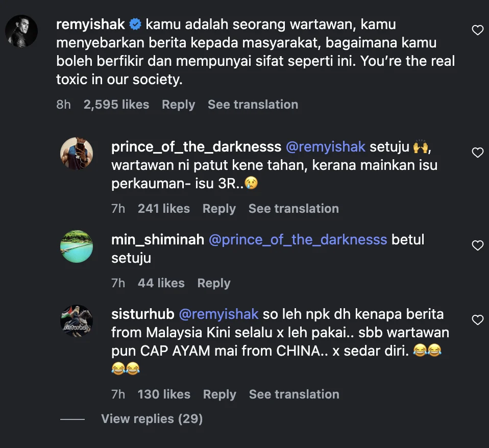This screenshot has height=448, width=489.
Task: Open sisturhub's avatar image
Action: pyautogui.click(x=77, y=321)
